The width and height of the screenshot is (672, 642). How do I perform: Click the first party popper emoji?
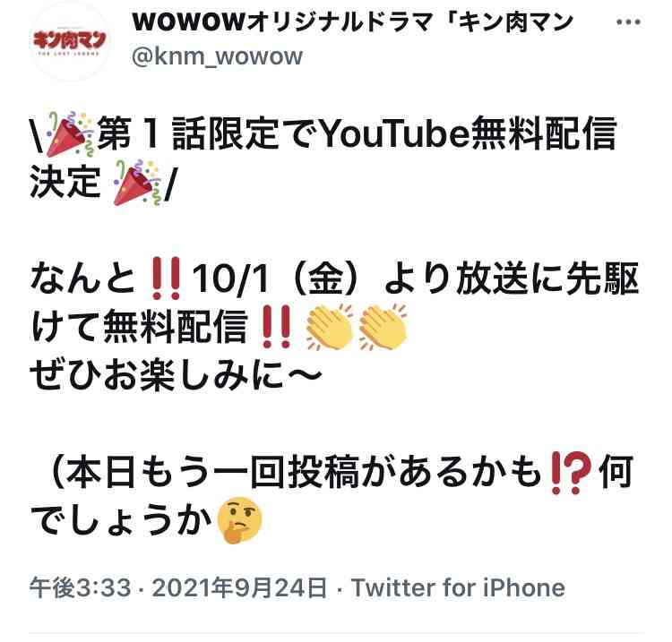69,134
